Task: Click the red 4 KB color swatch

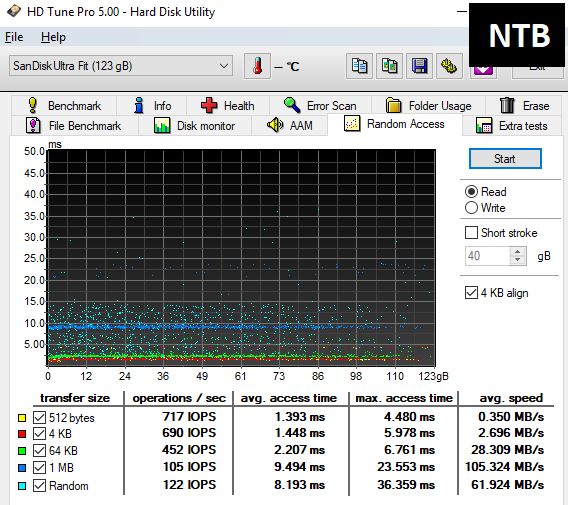Action: pos(22,434)
